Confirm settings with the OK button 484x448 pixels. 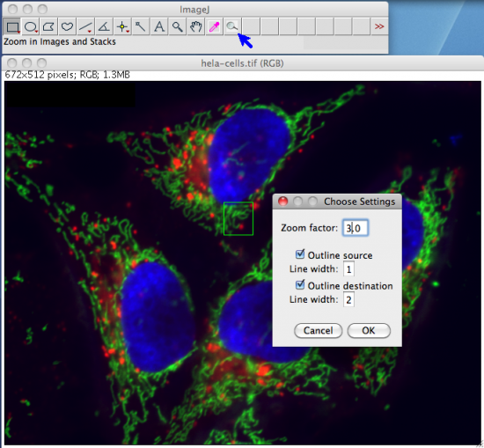[369, 331]
